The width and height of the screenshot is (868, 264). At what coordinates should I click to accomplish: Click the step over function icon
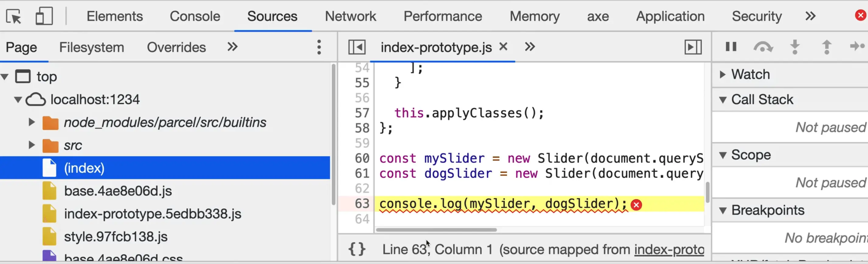(763, 47)
